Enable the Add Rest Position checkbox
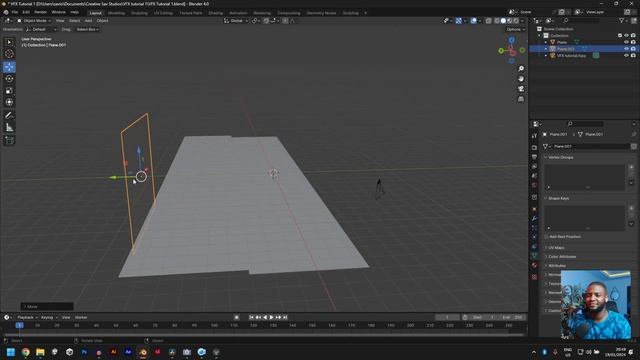The width and height of the screenshot is (640, 360). [546, 237]
